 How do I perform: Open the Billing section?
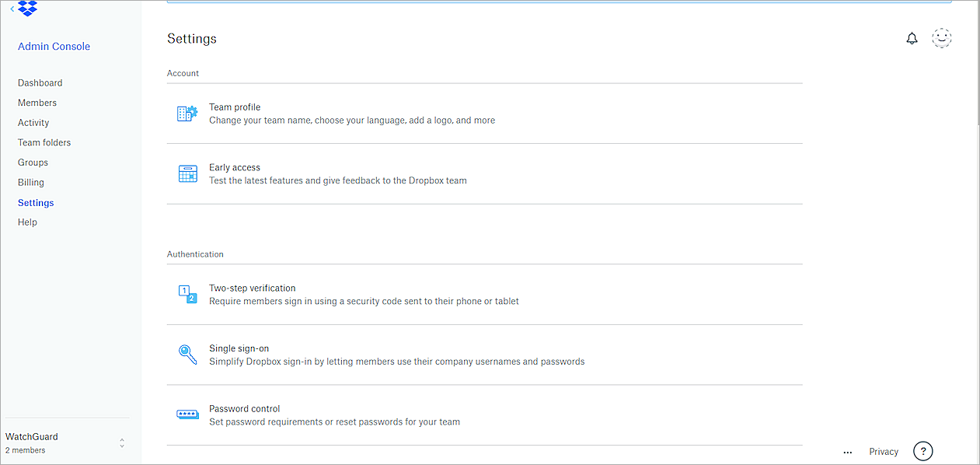coord(30,182)
